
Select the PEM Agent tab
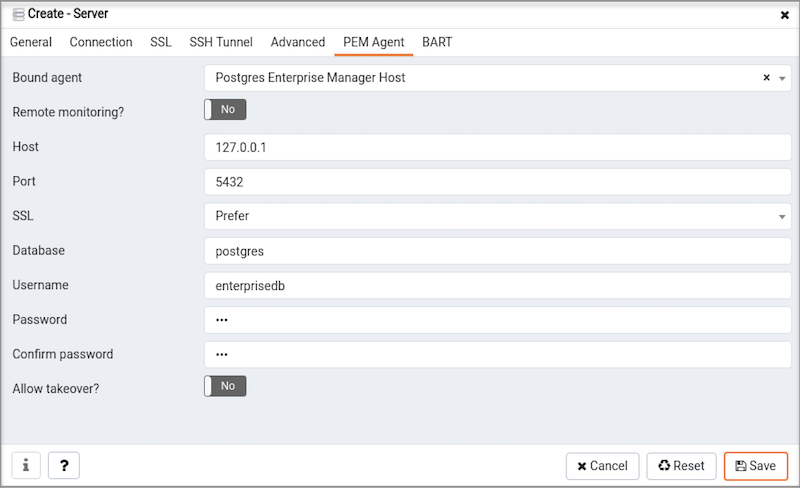(373, 42)
